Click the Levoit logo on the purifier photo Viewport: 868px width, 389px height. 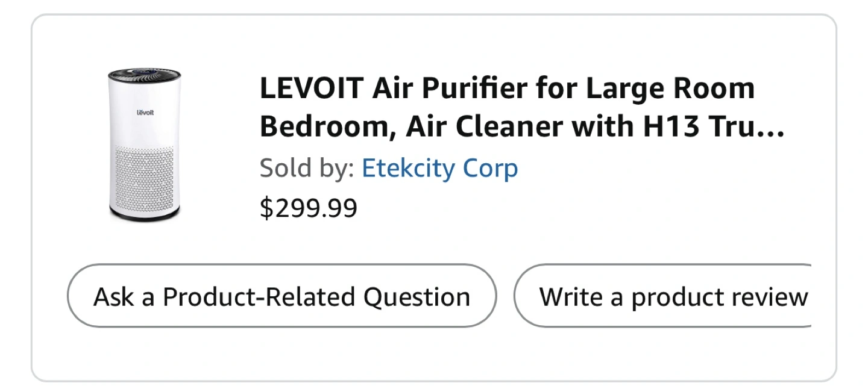(x=145, y=112)
